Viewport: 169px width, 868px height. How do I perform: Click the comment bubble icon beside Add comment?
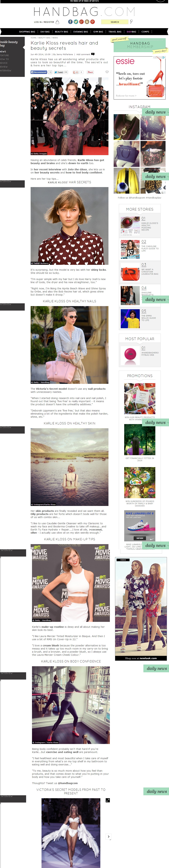click(x=93, y=54)
